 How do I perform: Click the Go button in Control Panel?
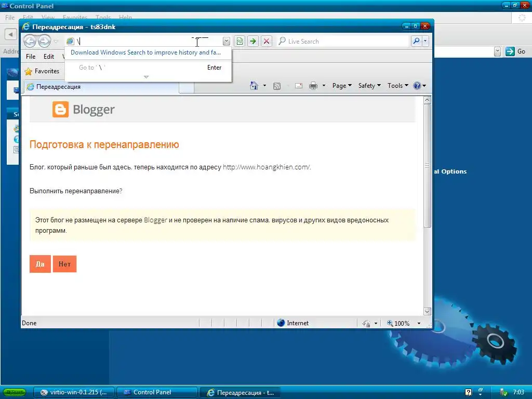coord(515,51)
